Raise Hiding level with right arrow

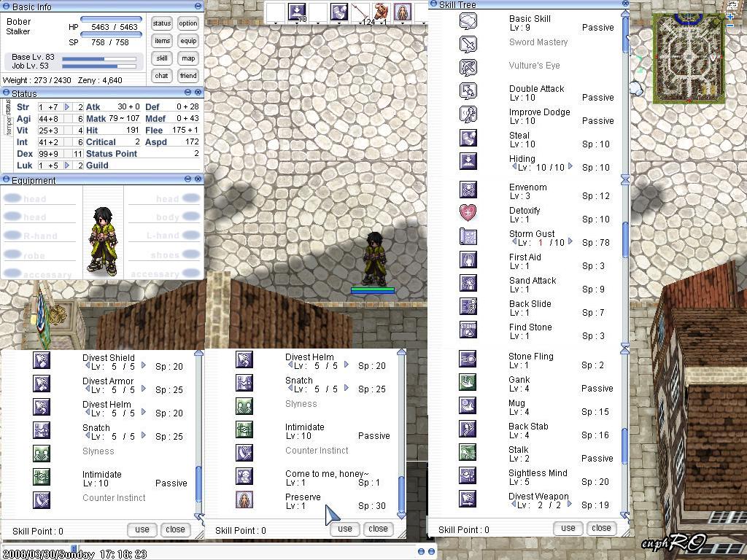tap(570, 167)
